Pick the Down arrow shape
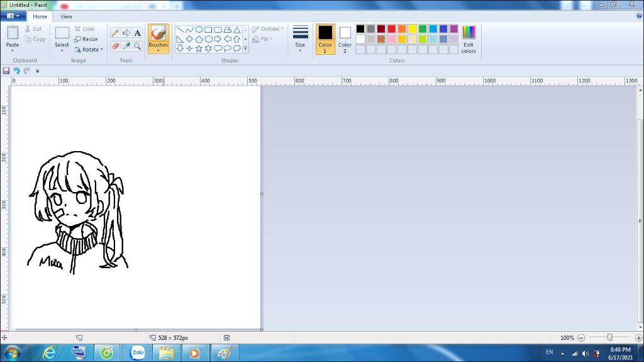The width and height of the screenshot is (644, 362). tap(180, 48)
